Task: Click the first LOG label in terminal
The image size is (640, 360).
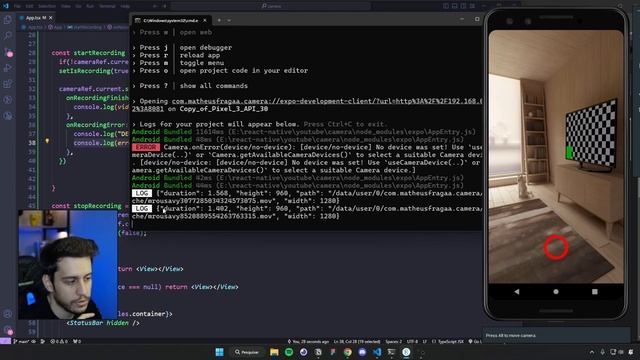Action: pos(142,193)
